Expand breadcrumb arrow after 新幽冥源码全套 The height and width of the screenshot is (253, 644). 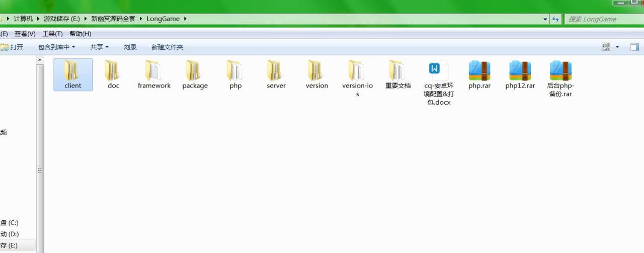[141, 19]
